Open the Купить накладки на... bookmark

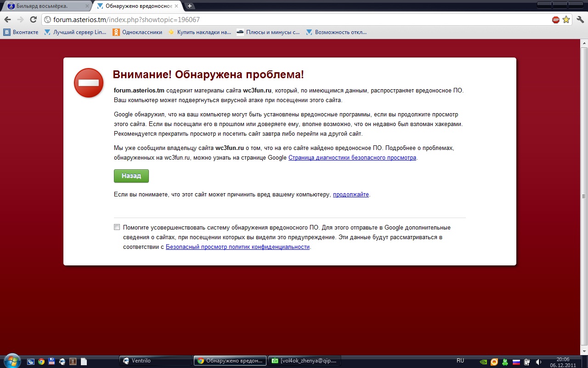(200, 32)
